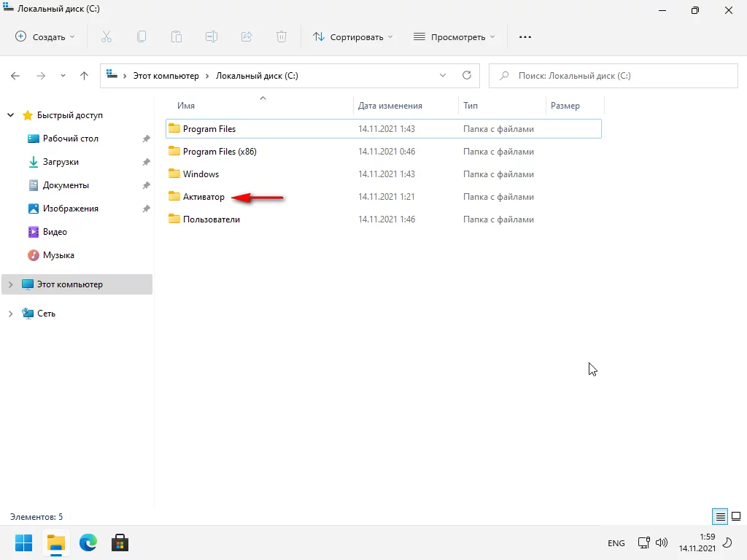Click Локальный диск (C:) breadcrumb segment

pyautogui.click(x=257, y=76)
